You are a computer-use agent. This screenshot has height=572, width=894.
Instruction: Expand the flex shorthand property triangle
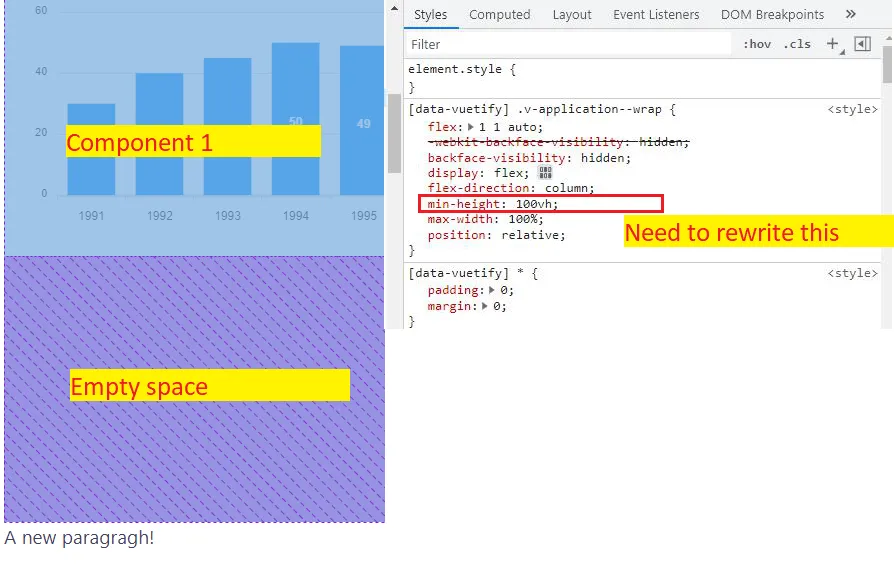pyautogui.click(x=471, y=127)
